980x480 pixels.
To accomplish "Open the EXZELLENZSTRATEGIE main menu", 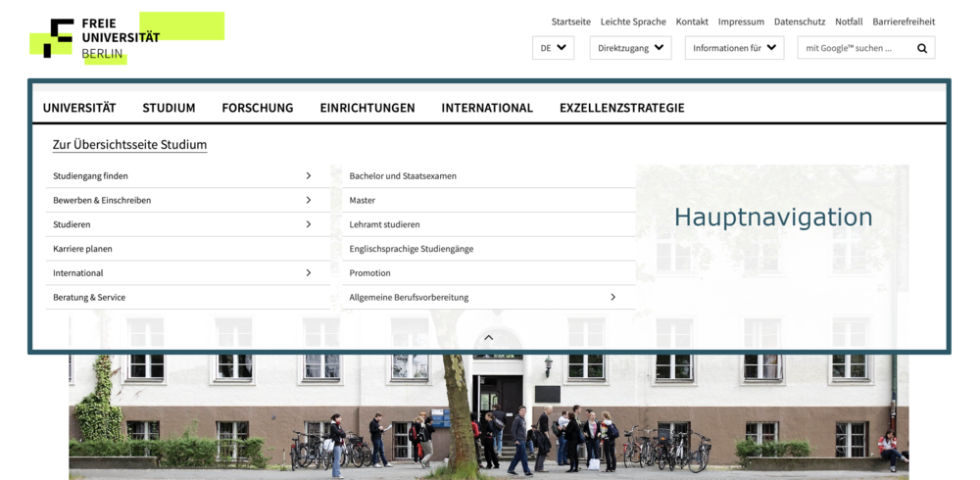I will click(622, 108).
